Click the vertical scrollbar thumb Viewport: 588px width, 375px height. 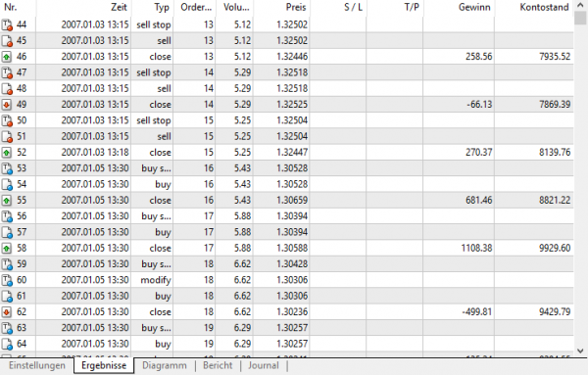click(x=580, y=18)
